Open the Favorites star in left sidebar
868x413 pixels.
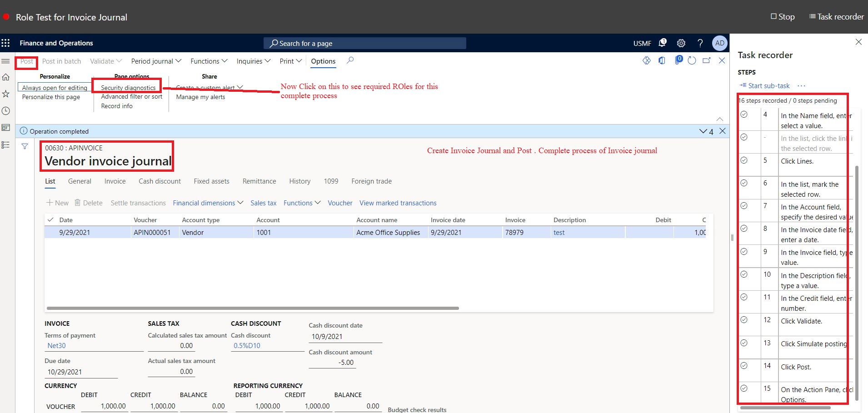click(6, 94)
